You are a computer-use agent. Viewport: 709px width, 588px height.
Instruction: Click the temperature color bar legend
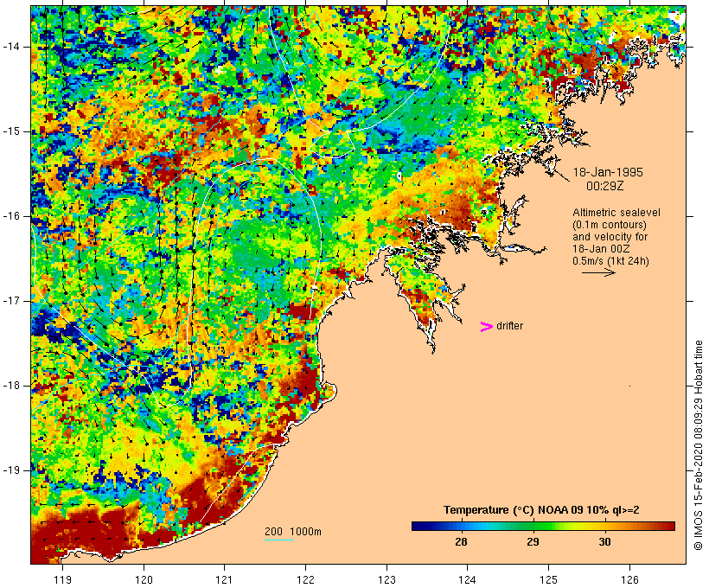543,526
